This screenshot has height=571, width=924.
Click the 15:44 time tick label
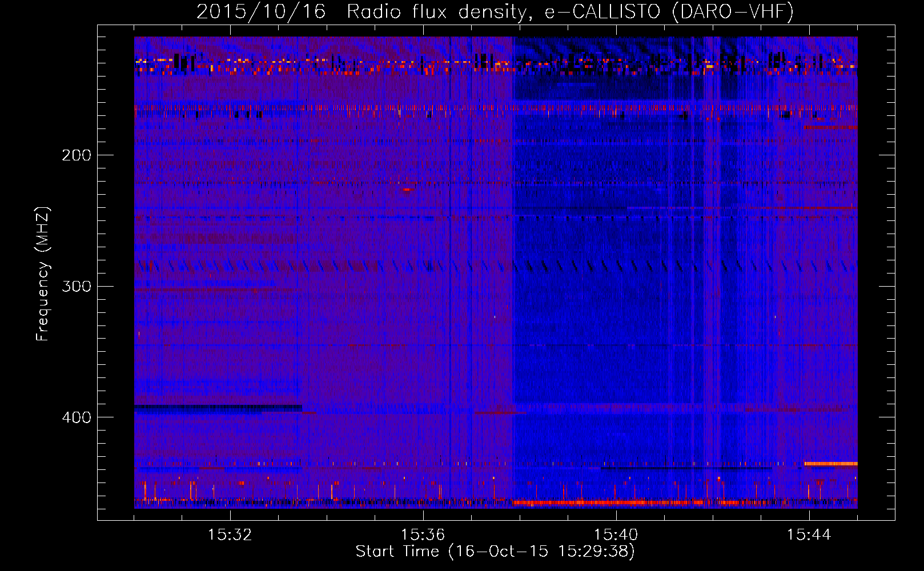(809, 534)
